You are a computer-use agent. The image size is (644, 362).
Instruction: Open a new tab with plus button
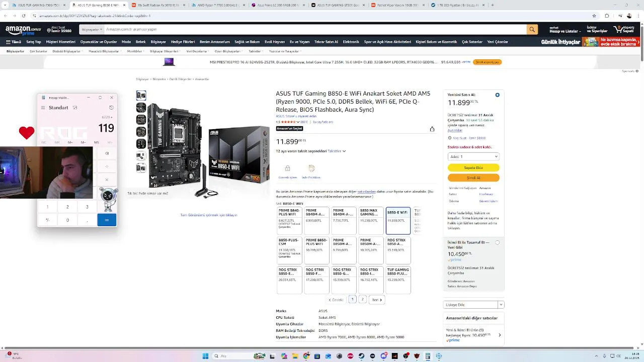(492, 5)
